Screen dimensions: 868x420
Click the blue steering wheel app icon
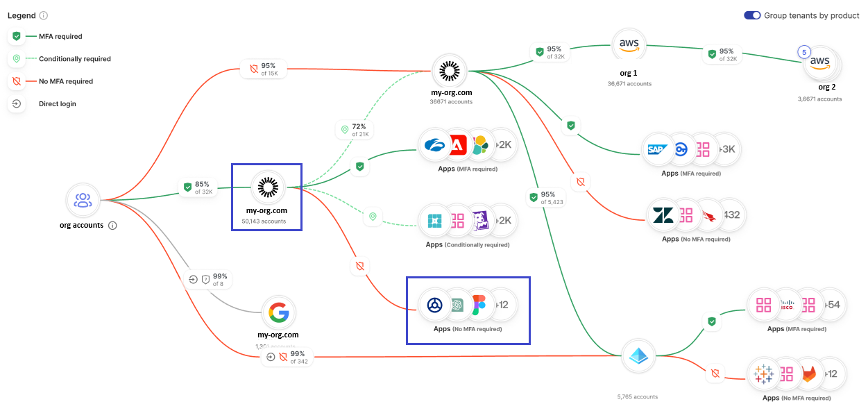pos(435,304)
